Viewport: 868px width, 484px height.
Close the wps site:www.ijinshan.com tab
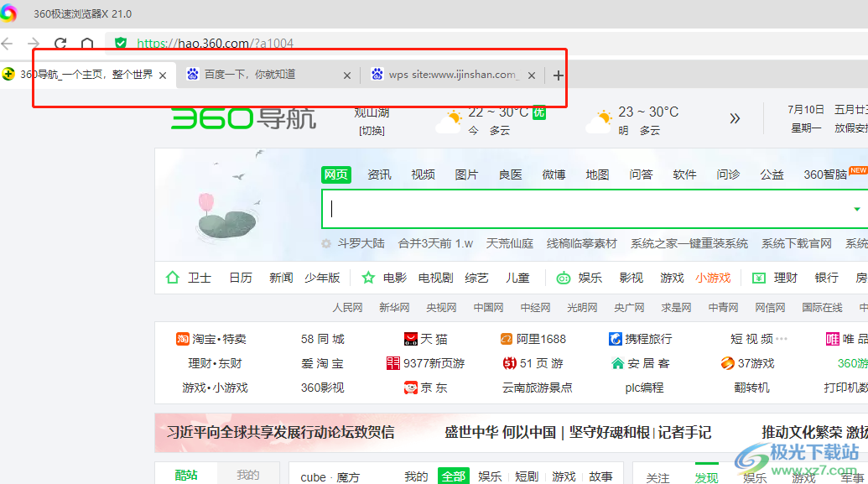532,75
